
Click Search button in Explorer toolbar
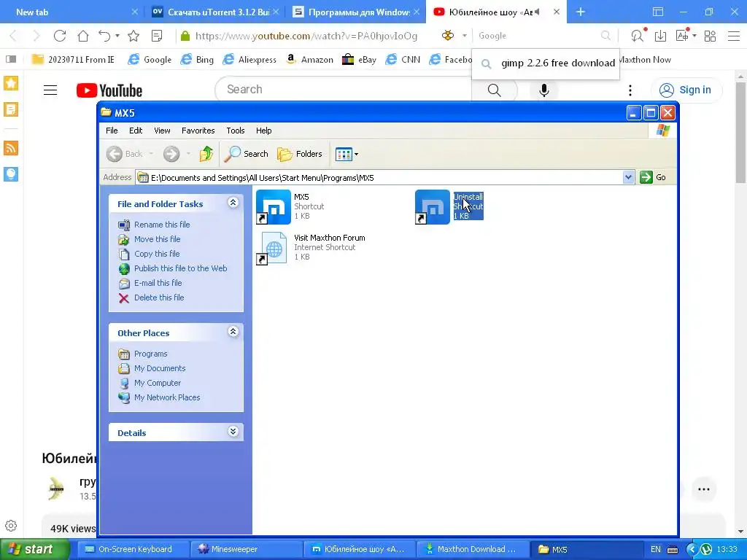coord(246,154)
